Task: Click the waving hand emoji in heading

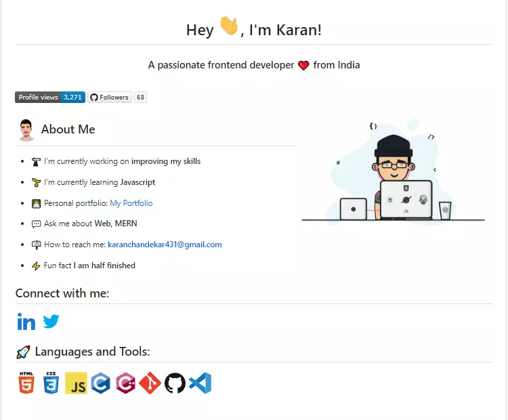Action: pyautogui.click(x=229, y=26)
